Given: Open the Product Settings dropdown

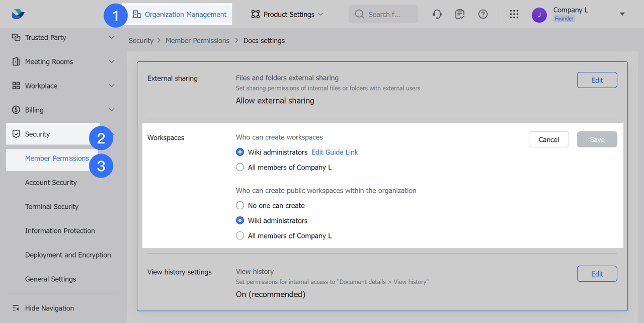Looking at the screenshot, I should [287, 14].
